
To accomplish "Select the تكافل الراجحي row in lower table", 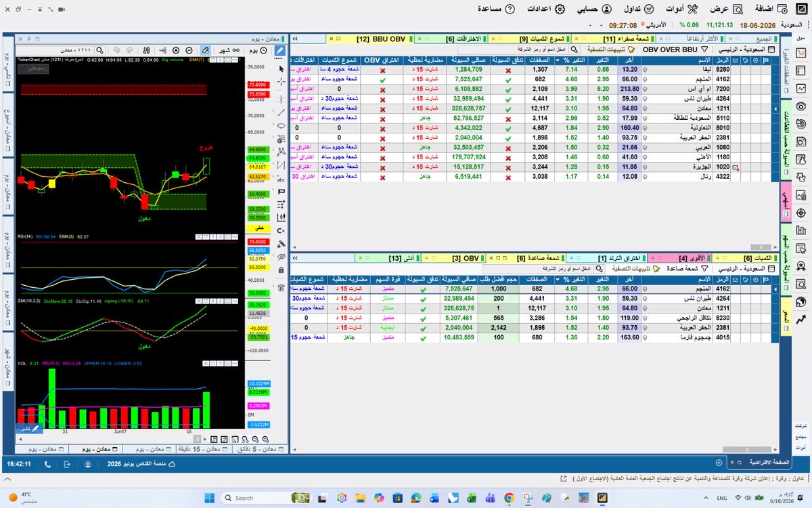I will coord(535,317).
